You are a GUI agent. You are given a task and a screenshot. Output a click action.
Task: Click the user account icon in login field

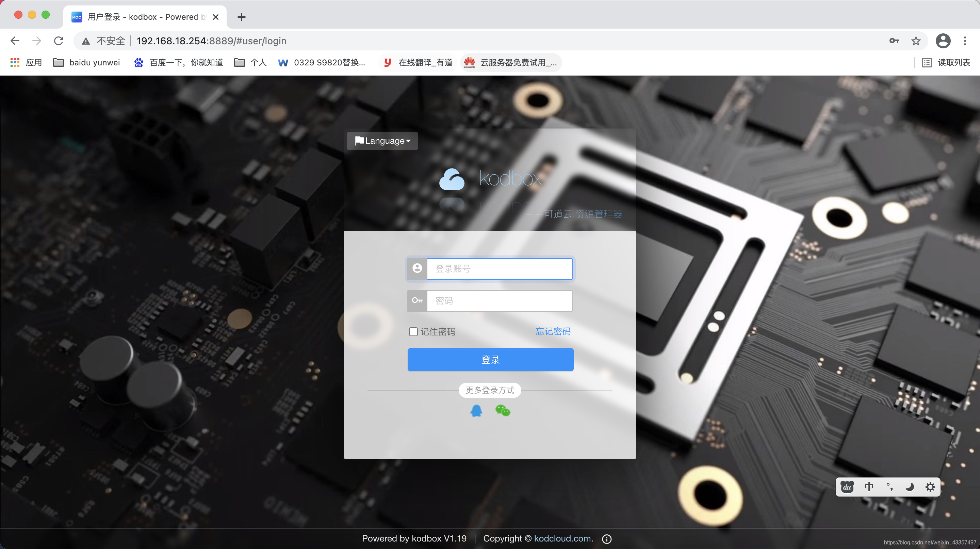pyautogui.click(x=416, y=268)
